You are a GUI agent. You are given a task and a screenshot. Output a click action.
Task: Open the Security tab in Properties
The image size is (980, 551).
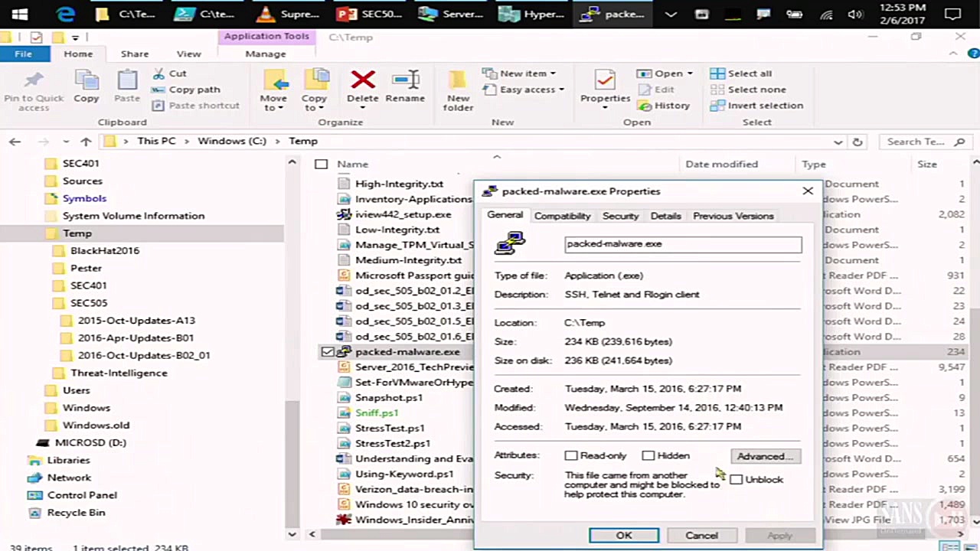pos(620,217)
